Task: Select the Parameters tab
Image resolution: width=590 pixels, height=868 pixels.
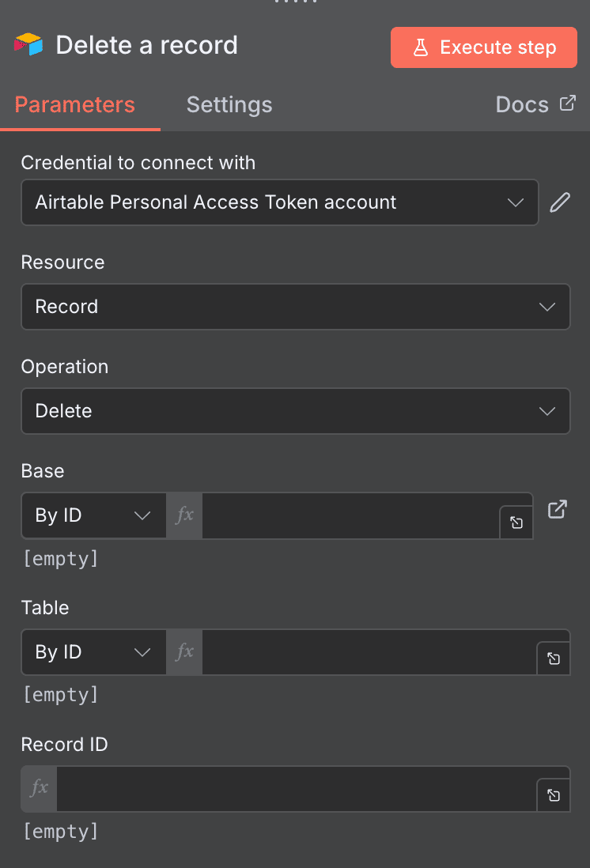Action: point(74,104)
